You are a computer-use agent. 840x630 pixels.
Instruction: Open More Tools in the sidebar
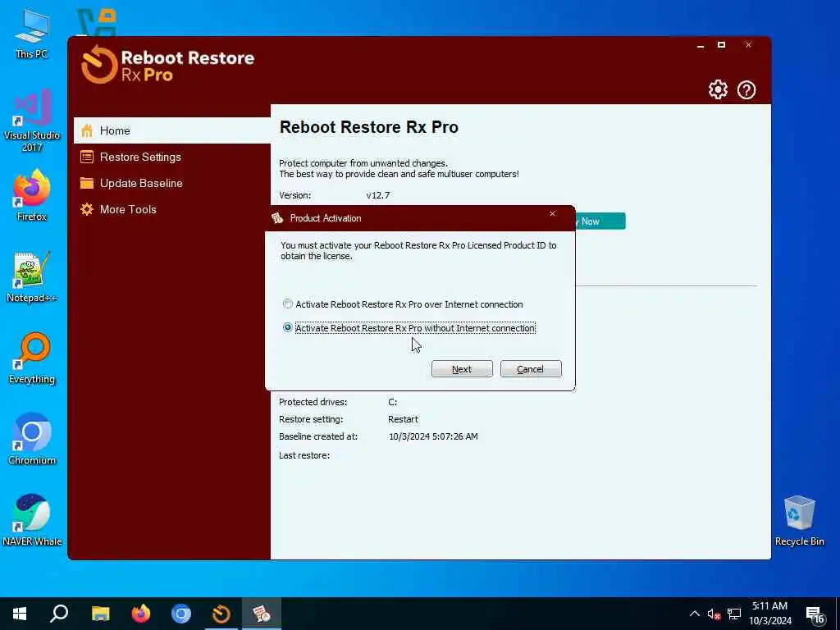click(172, 209)
